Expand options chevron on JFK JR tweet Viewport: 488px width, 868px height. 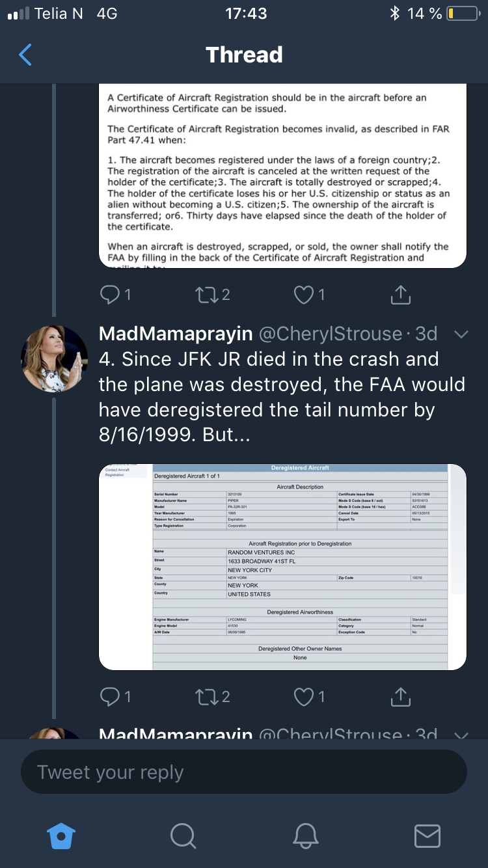click(x=461, y=334)
